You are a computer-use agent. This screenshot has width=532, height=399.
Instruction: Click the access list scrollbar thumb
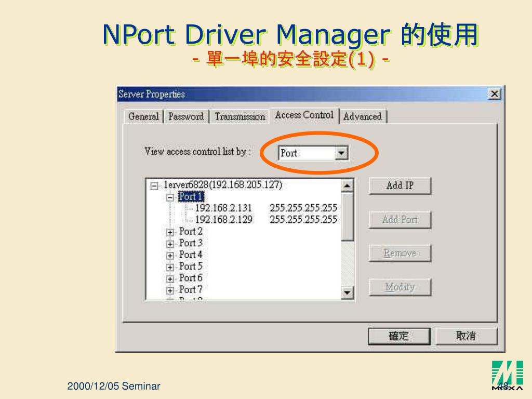pyautogui.click(x=347, y=217)
